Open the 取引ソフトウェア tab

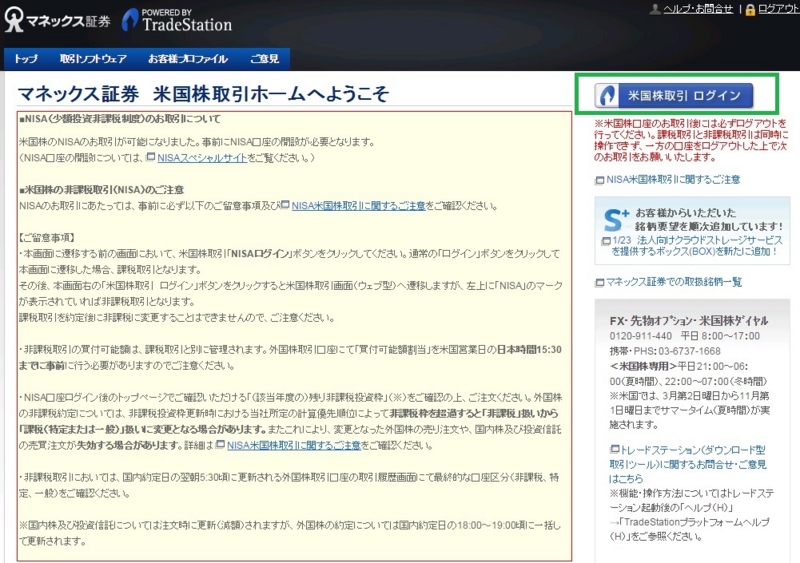[93, 59]
